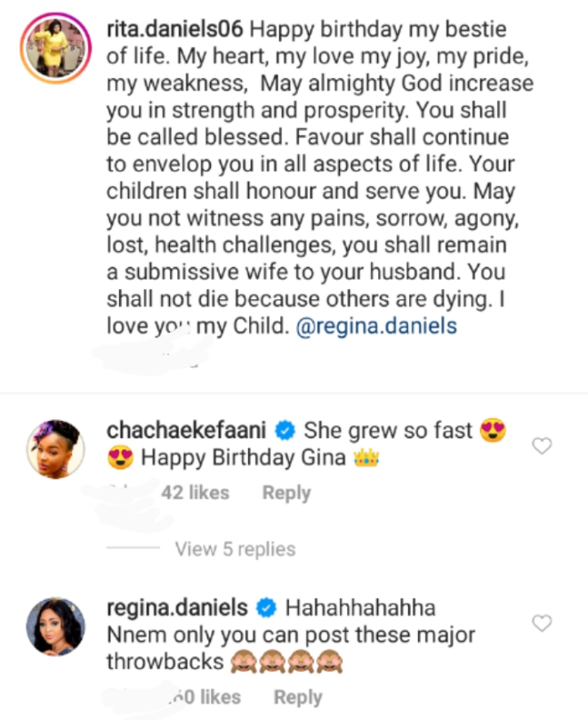Click the regina.daniels commenter username
Screen dimensions: 588x720
coord(178,609)
